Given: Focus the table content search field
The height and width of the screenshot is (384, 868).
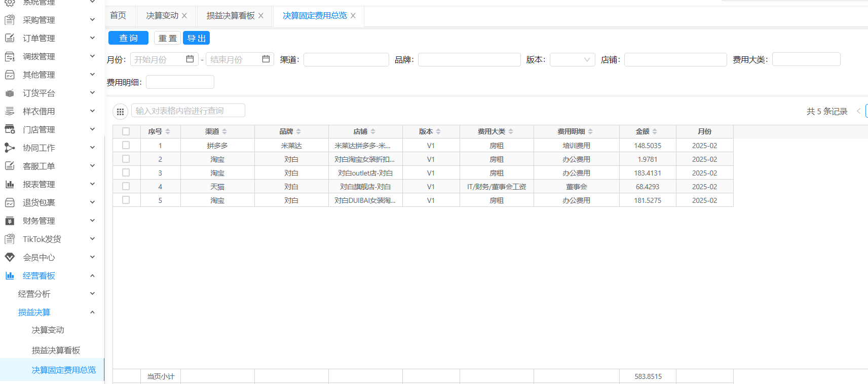Looking at the screenshot, I should click(188, 111).
